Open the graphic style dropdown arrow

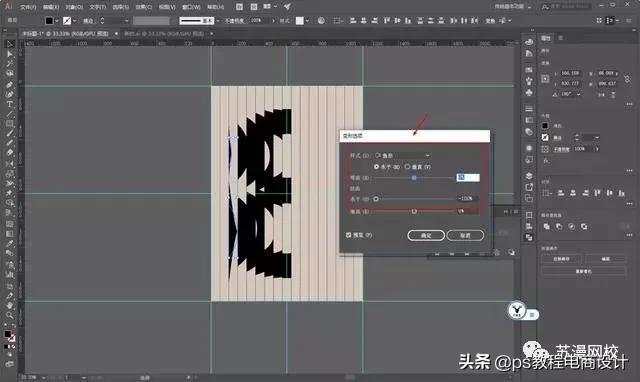pyautogui.click(x=307, y=20)
